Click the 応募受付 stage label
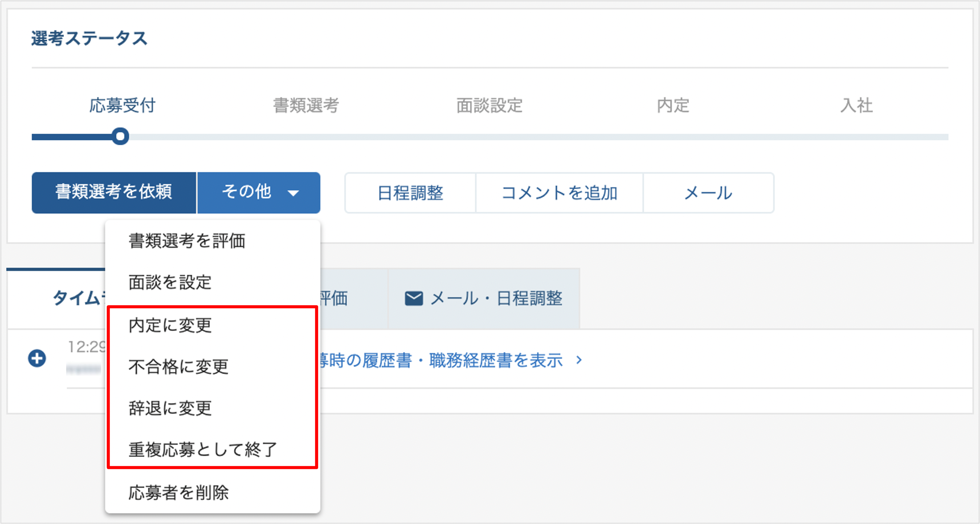The height and width of the screenshot is (525, 980). (x=122, y=105)
